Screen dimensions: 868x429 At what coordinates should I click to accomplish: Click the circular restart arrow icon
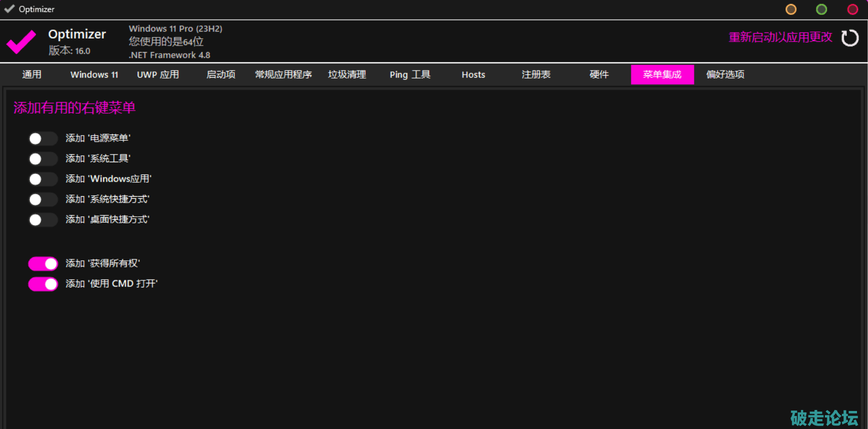tap(849, 38)
